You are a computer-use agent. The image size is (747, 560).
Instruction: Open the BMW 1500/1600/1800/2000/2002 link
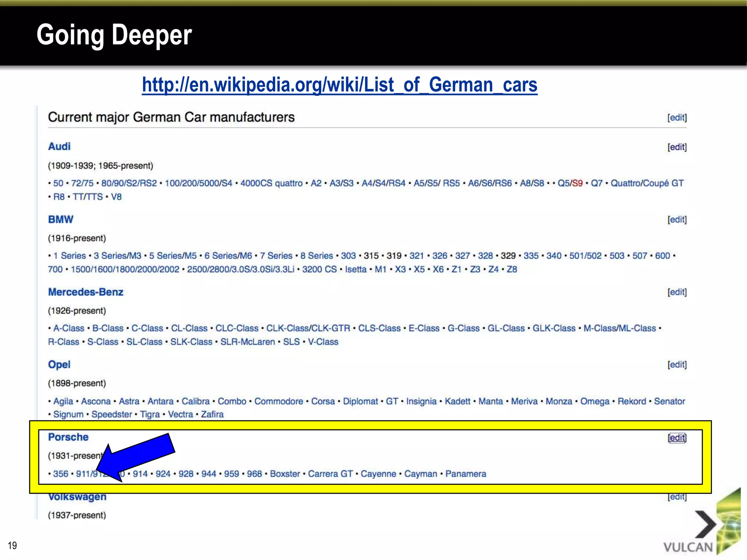pyautogui.click(x=125, y=269)
